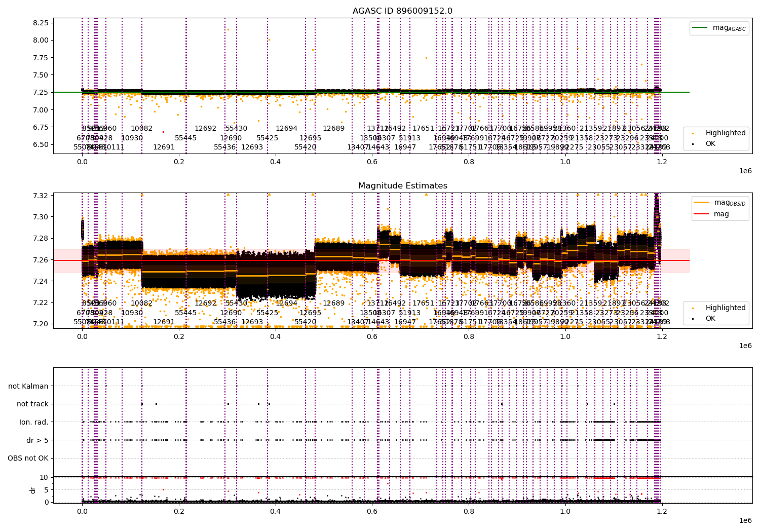760x532 pixels.
Task: Click the 0.2 x-tick under bottom plot
Action: tap(179, 512)
